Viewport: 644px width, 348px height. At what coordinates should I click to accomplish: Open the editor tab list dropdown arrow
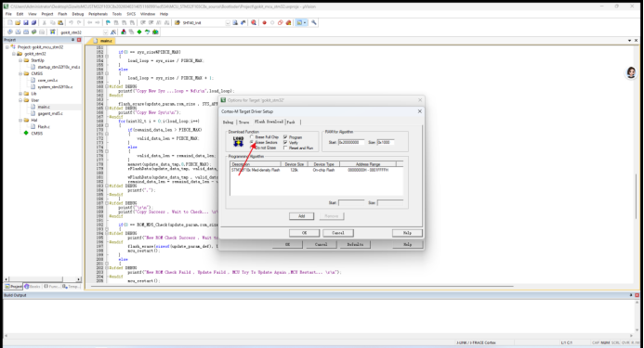pos(630,41)
